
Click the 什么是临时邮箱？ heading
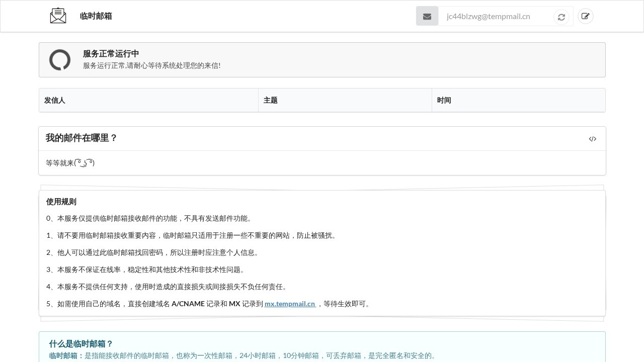click(x=81, y=344)
